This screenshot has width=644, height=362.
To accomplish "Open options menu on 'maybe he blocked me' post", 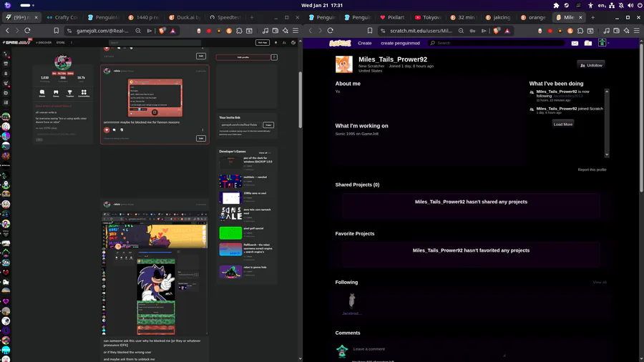I will coord(203,130).
